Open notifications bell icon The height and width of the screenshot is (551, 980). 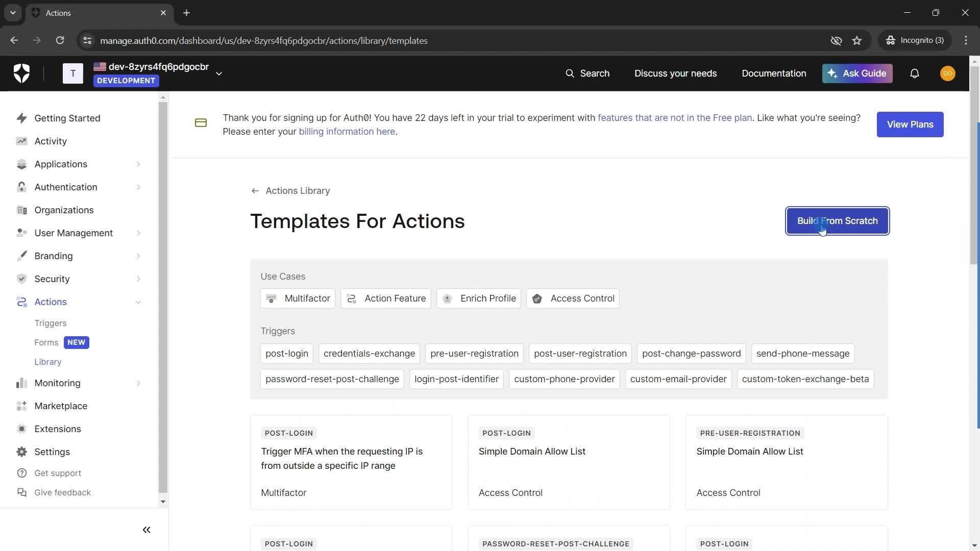coord(915,73)
